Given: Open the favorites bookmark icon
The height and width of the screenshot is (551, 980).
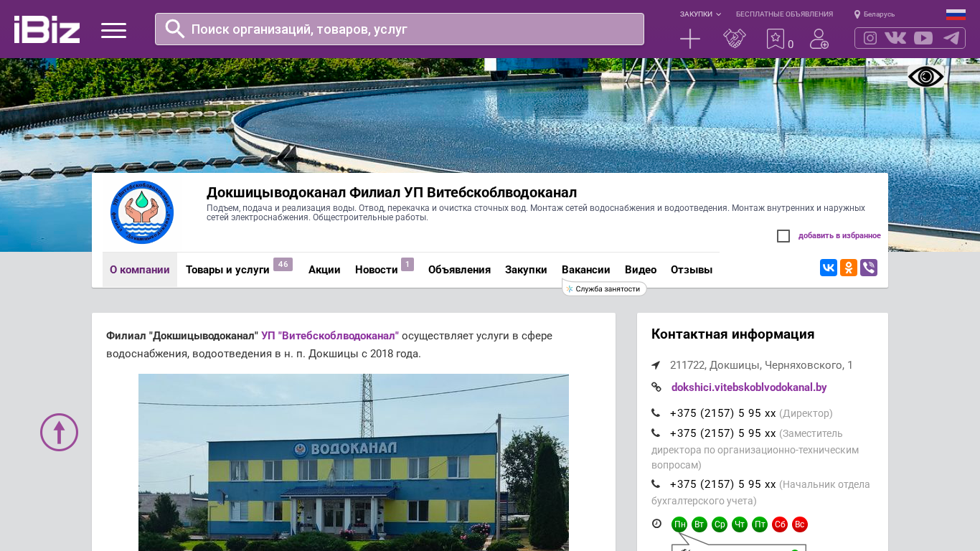Looking at the screenshot, I should 776,39.
